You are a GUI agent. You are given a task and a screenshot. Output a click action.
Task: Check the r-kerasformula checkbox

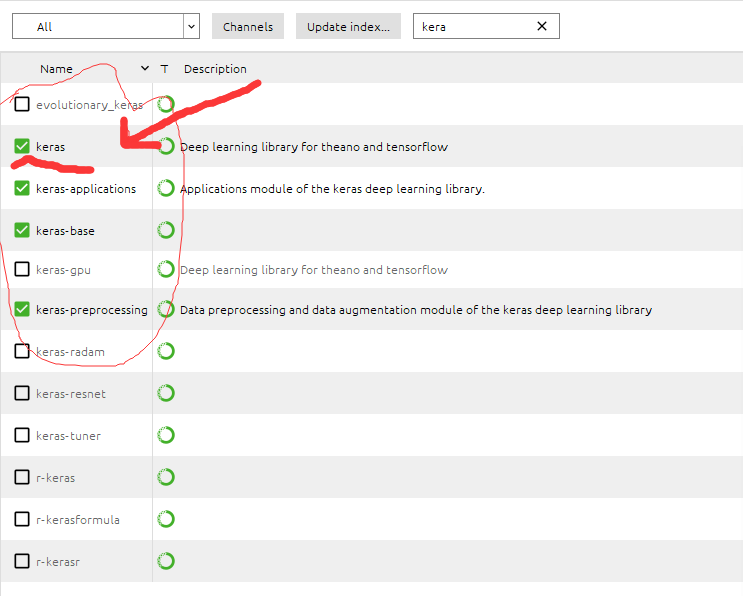[x=22, y=519]
